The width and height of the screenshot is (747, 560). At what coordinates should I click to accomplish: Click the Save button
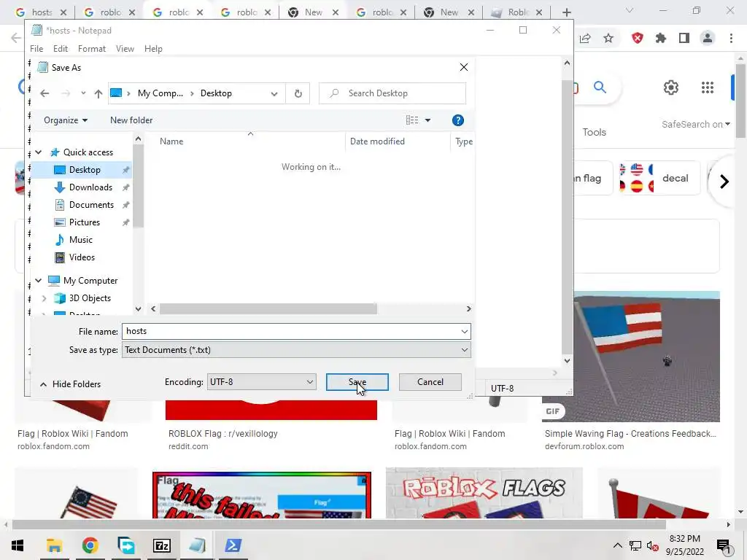click(357, 382)
